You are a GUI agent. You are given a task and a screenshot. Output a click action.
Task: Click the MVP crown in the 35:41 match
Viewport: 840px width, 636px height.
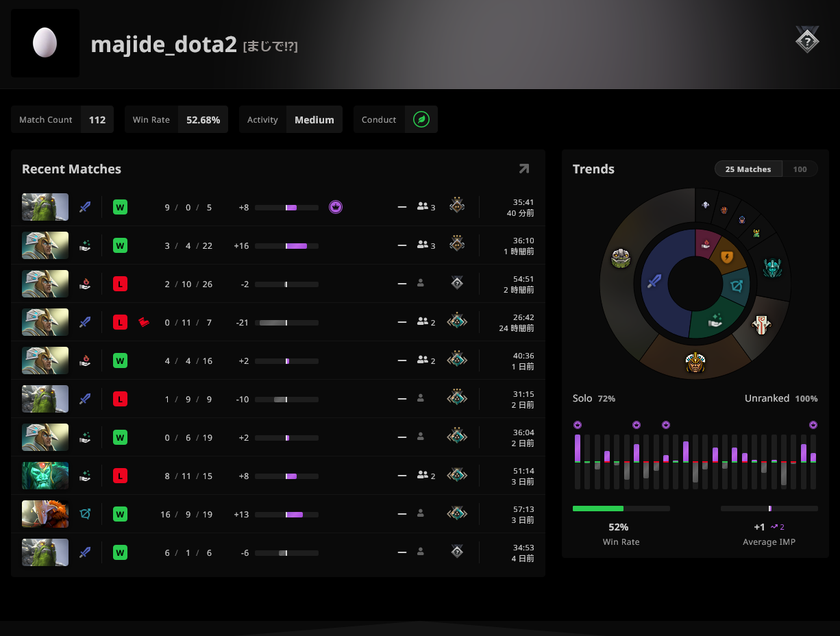click(x=336, y=207)
